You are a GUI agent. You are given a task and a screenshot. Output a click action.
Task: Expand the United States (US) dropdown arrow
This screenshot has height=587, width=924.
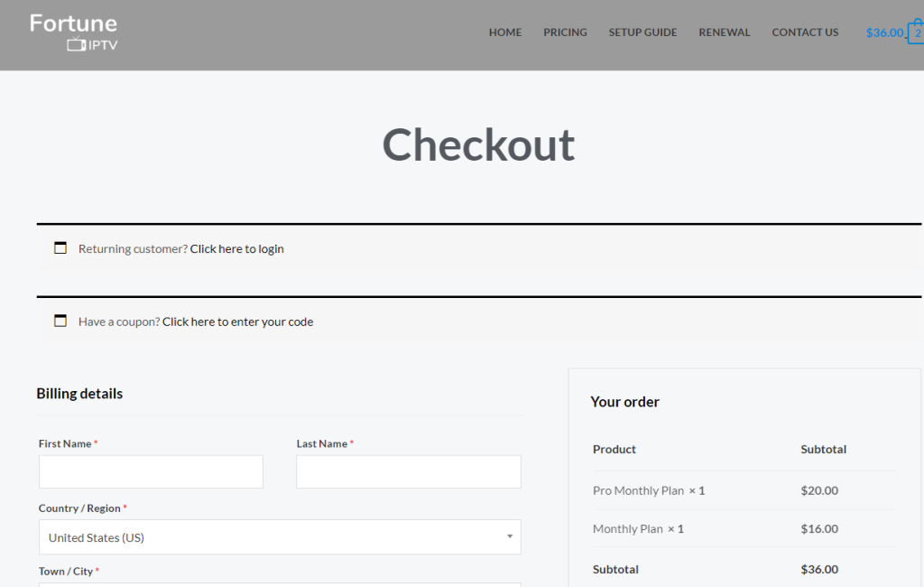tap(510, 536)
